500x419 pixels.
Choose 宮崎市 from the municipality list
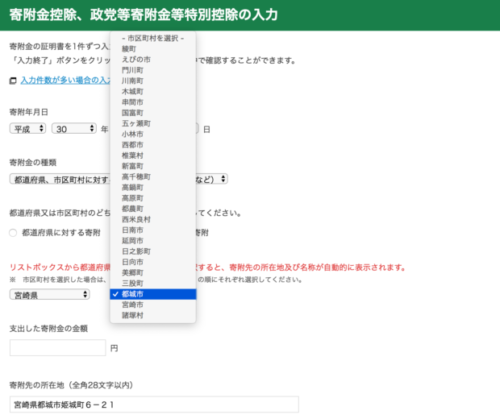click(153, 305)
